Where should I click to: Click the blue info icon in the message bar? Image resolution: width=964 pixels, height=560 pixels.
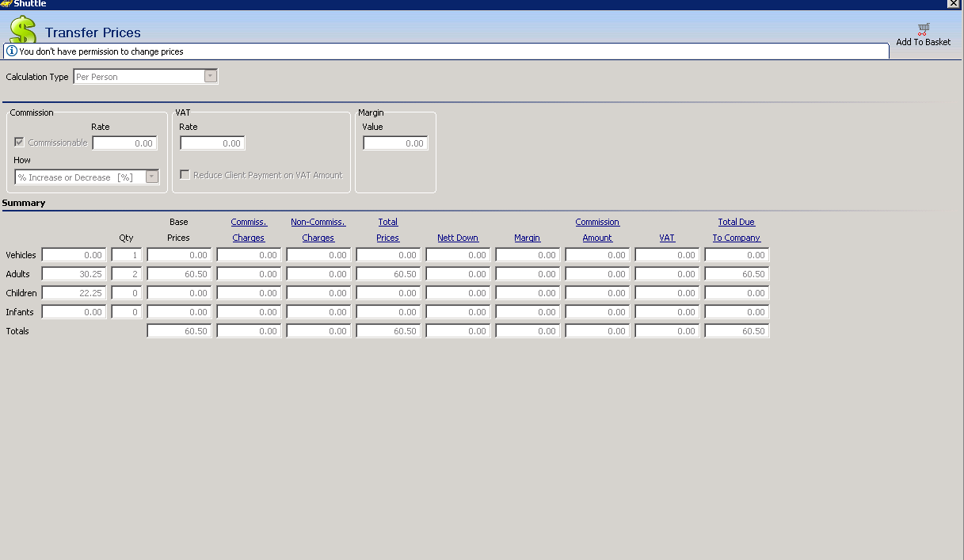point(12,51)
